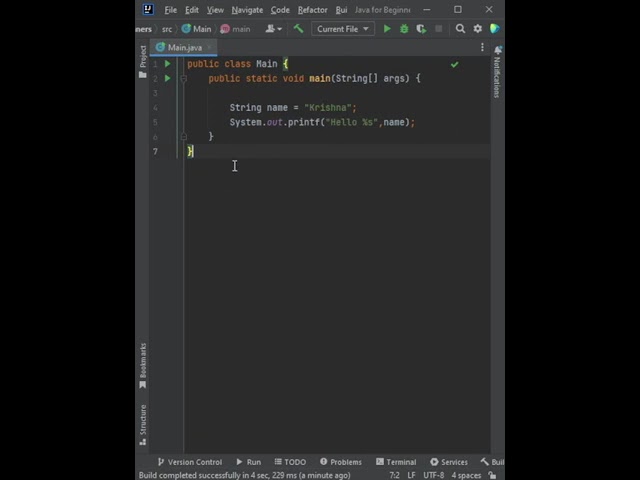
Task: Open the Refactor menu
Action: pos(312,10)
